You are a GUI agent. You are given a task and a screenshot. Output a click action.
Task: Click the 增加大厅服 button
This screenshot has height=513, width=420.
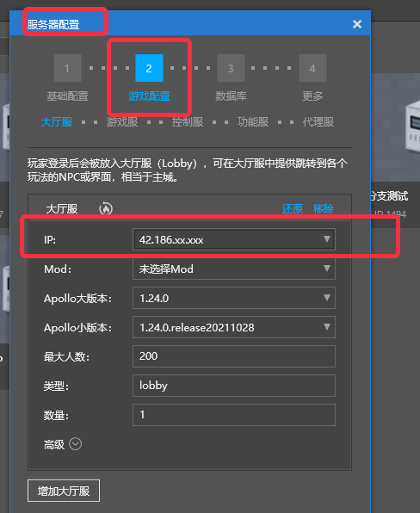coord(64,491)
